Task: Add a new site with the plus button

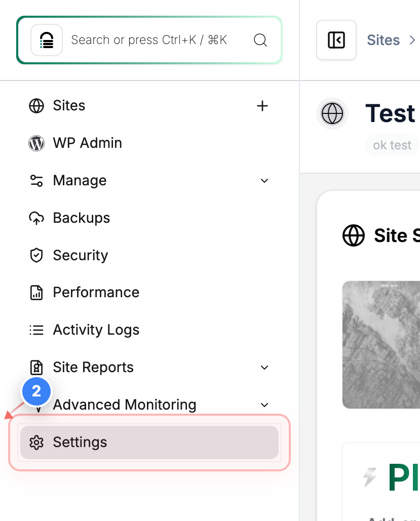Action: [262, 106]
